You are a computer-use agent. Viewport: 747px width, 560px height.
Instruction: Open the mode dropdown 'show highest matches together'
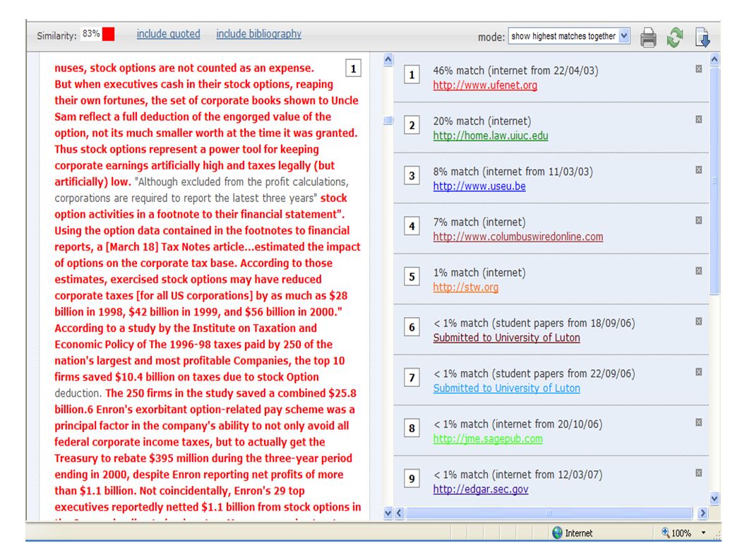click(x=569, y=36)
